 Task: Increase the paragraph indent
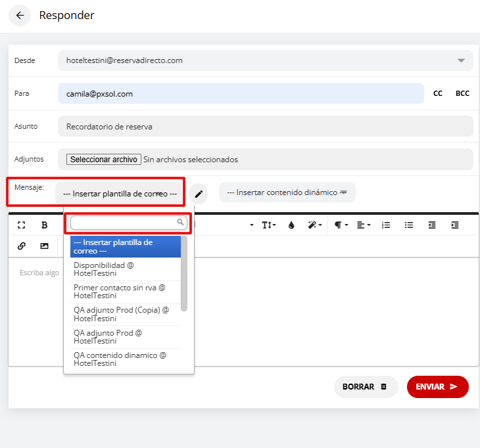tap(455, 225)
